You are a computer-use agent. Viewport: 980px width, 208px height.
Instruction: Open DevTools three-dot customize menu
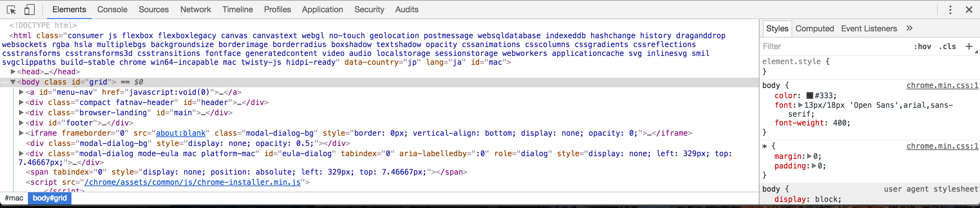tap(950, 10)
